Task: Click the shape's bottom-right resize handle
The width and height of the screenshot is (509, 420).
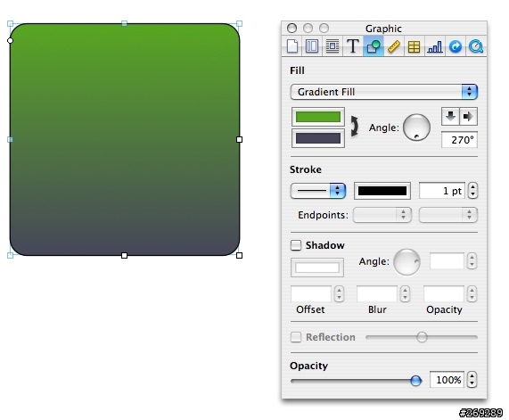Action: (x=239, y=256)
